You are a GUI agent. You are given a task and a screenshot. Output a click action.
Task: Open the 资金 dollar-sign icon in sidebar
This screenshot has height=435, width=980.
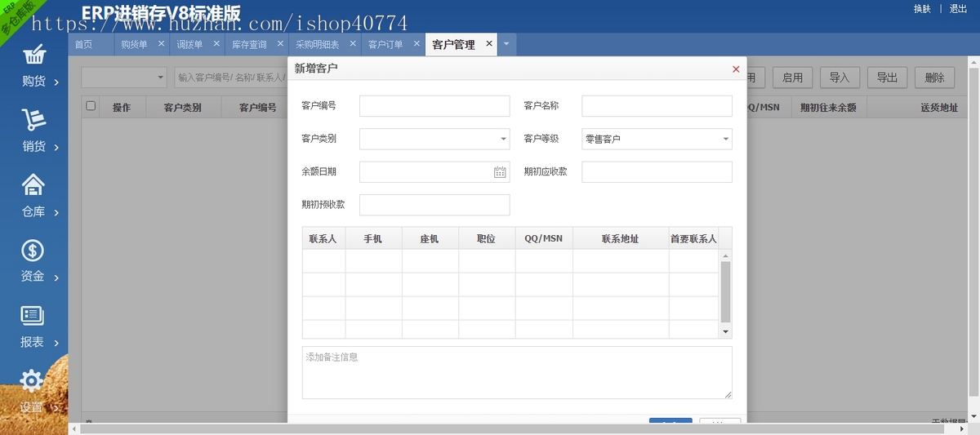pos(33,251)
